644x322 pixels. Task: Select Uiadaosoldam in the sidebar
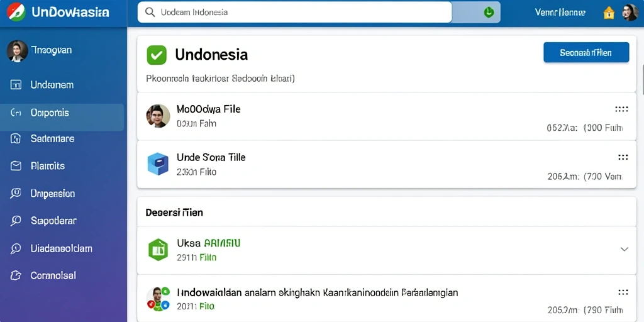click(61, 248)
